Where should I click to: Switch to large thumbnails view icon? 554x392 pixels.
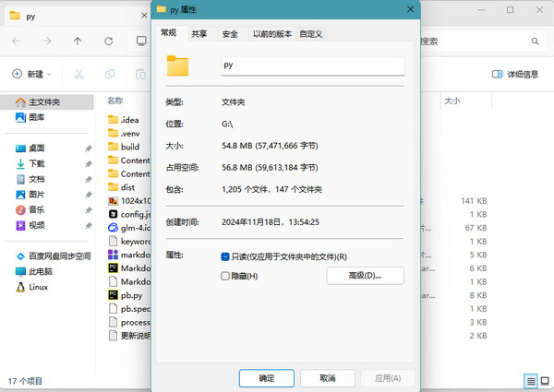tap(545, 381)
